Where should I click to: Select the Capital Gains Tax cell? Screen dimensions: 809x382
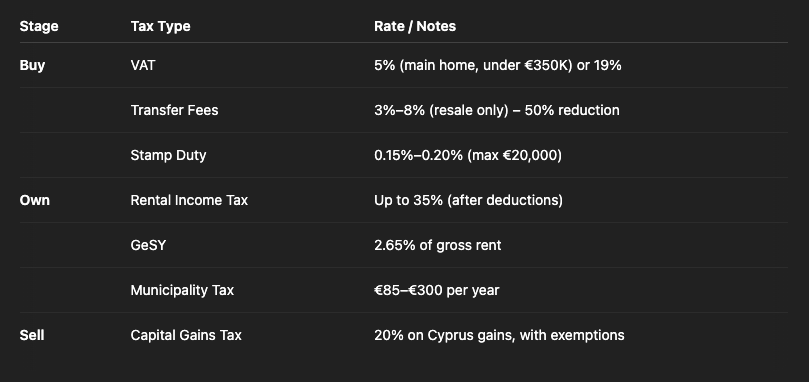pos(186,335)
